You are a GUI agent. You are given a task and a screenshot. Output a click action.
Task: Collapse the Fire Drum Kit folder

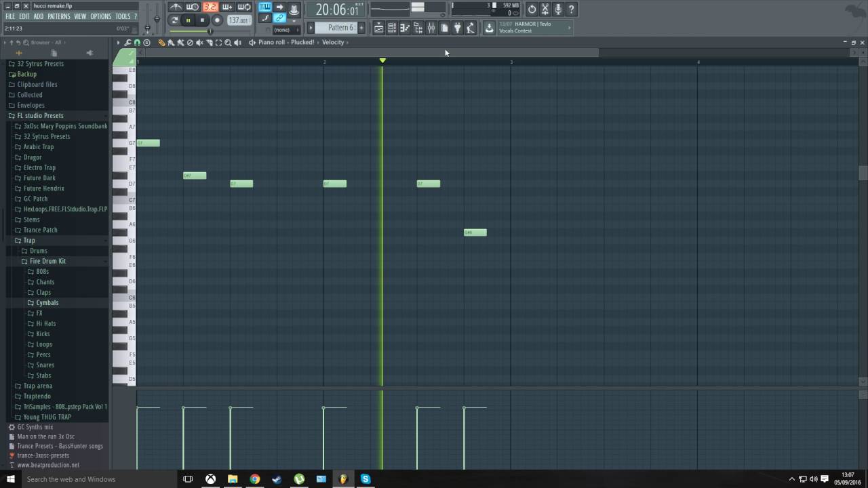[47, 261]
